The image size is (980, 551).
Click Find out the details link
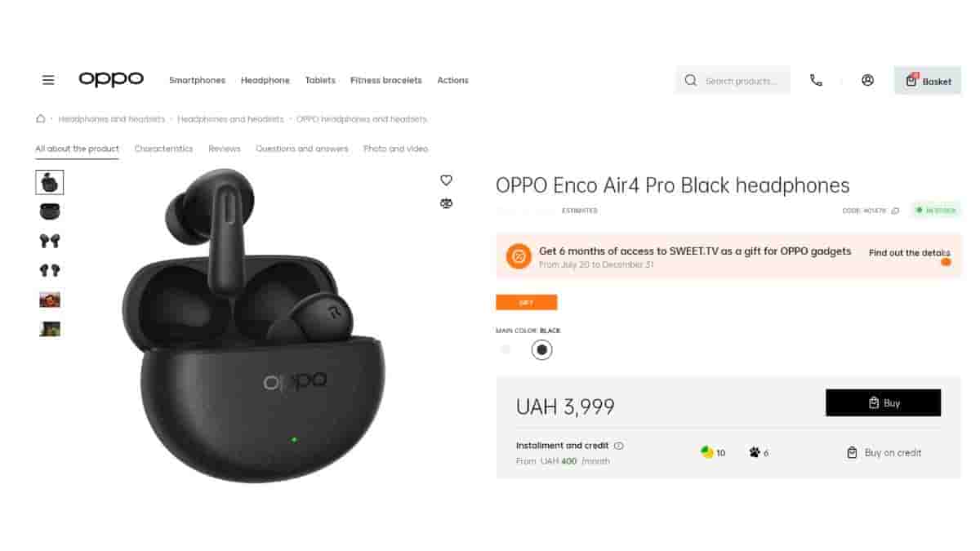tap(910, 253)
